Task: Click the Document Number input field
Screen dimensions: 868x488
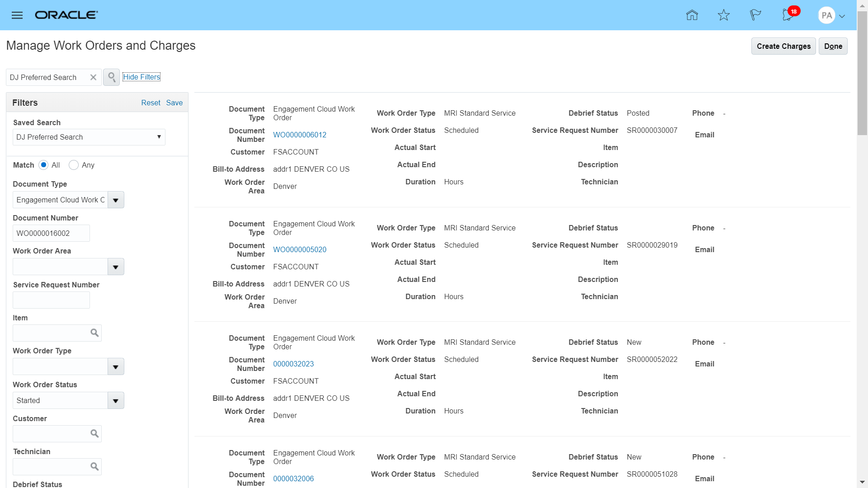Action: (51, 233)
